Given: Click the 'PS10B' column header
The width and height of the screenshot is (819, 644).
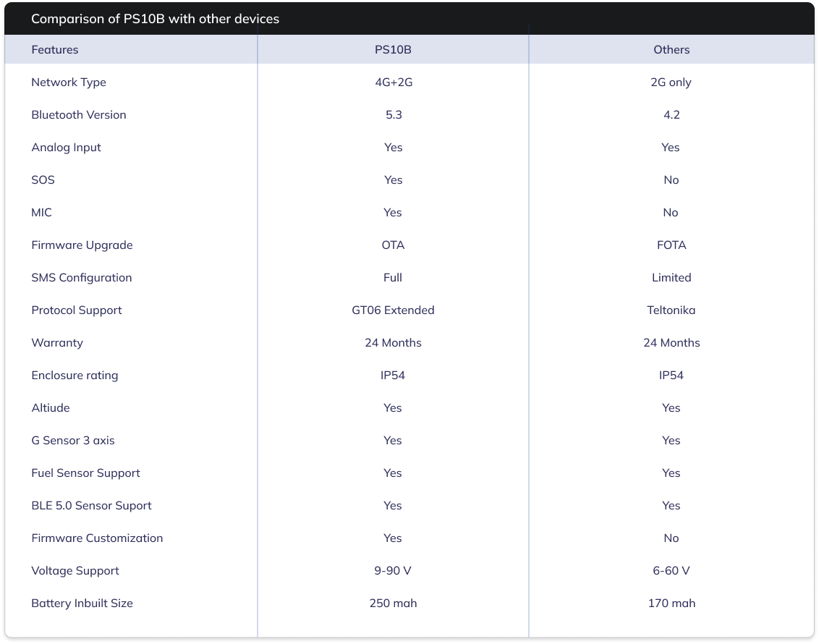Looking at the screenshot, I should pyautogui.click(x=393, y=50).
